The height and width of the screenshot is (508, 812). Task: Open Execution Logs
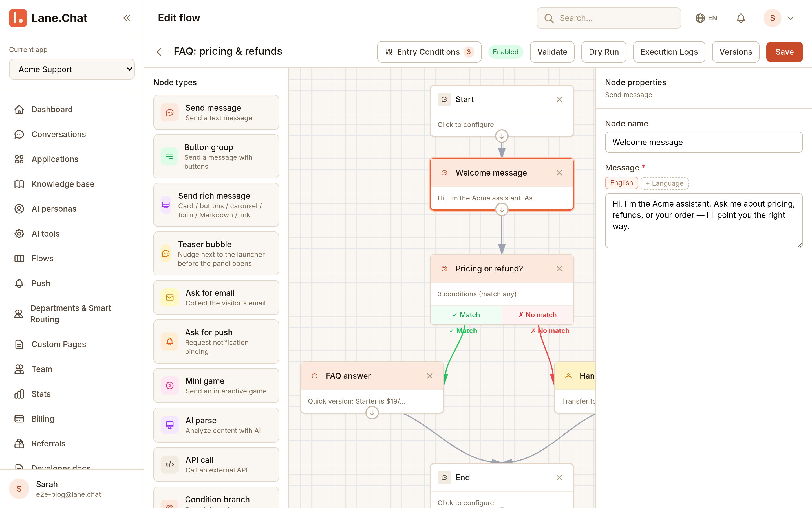pos(669,52)
